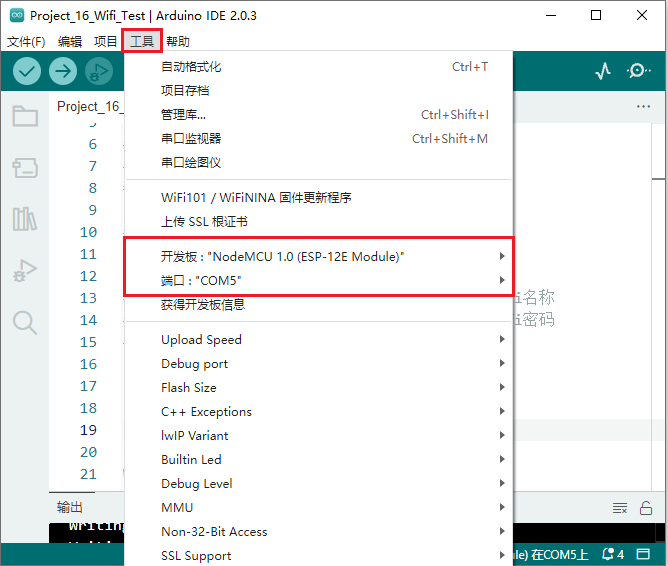Open the Serial Plotter icon
Screen dimensions: 668x566
[603, 71]
